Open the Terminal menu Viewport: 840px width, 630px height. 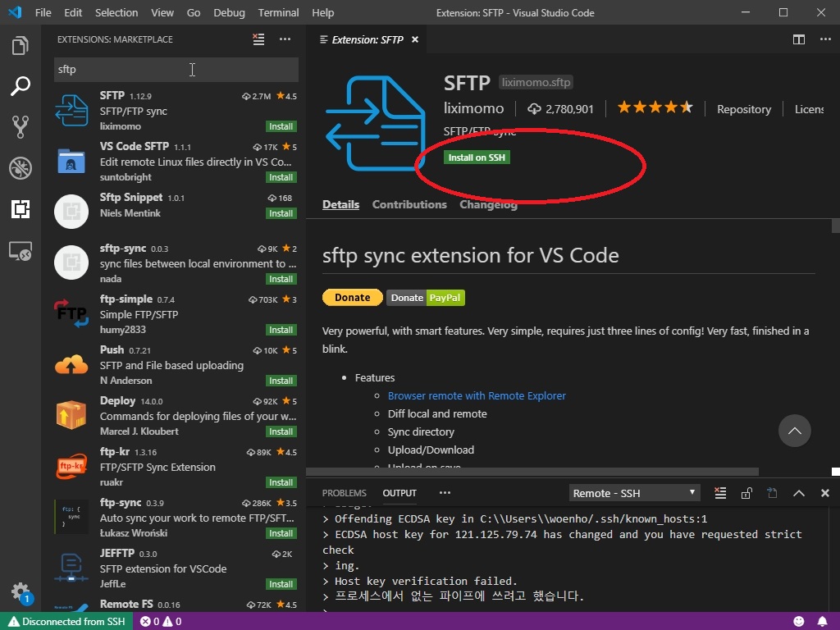[278, 12]
